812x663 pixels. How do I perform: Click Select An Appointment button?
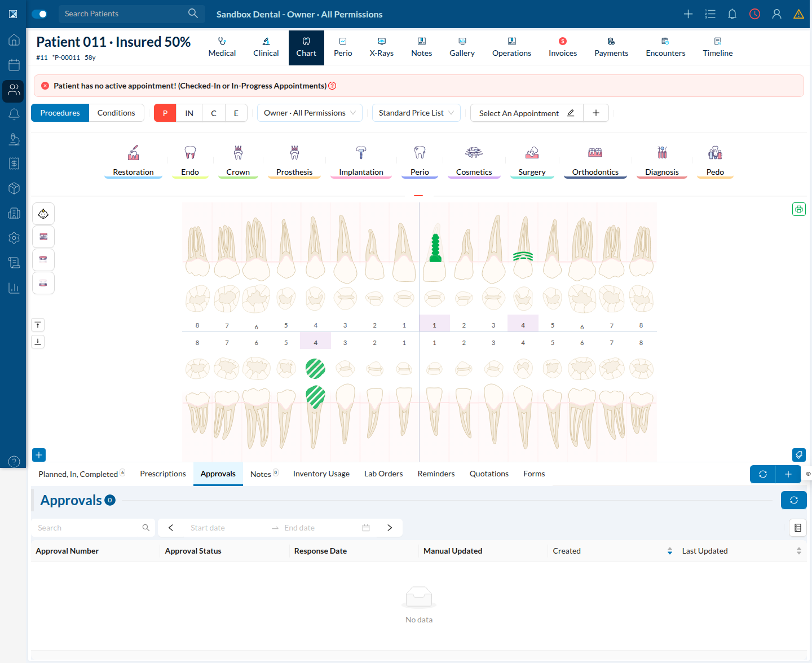(x=527, y=113)
